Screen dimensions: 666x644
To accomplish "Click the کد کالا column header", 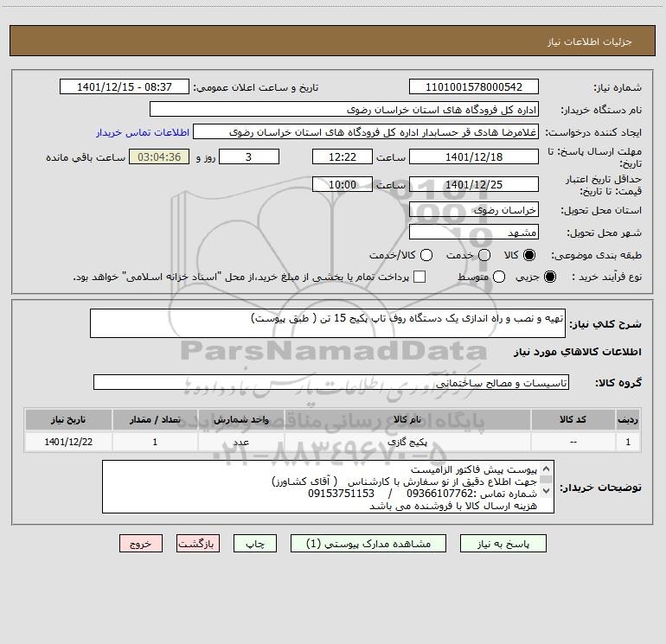I will [x=573, y=420].
